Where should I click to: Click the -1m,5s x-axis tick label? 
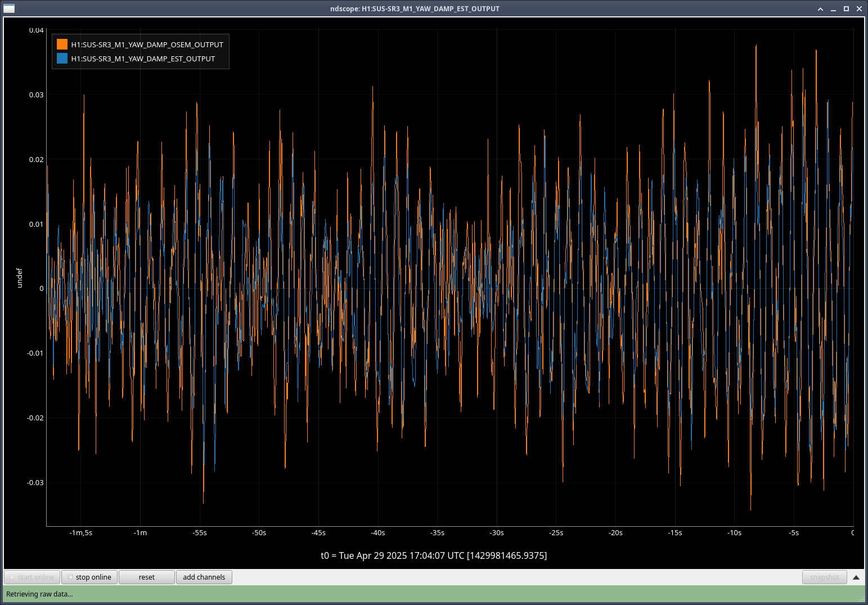click(x=81, y=532)
